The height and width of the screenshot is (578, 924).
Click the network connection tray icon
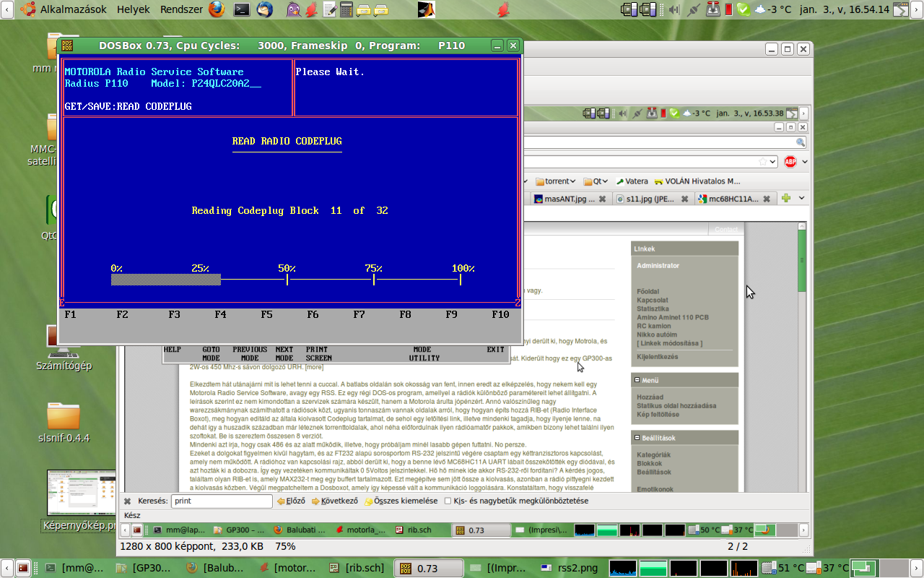[694, 9]
